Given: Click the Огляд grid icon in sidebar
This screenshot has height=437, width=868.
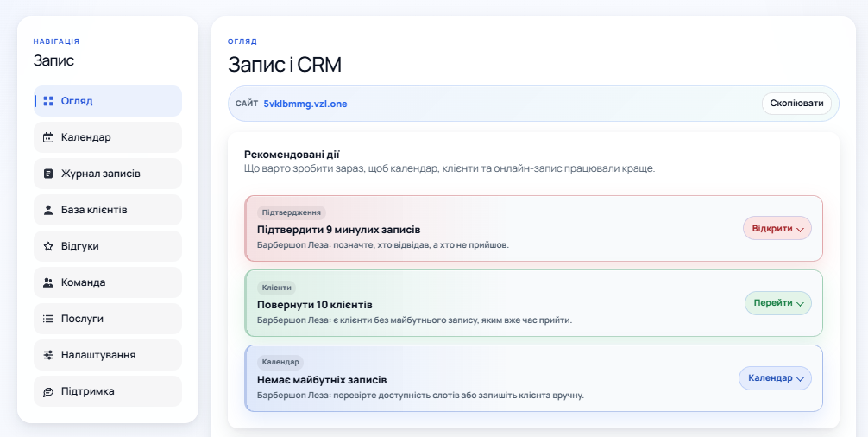Looking at the screenshot, I should pyautogui.click(x=48, y=101).
